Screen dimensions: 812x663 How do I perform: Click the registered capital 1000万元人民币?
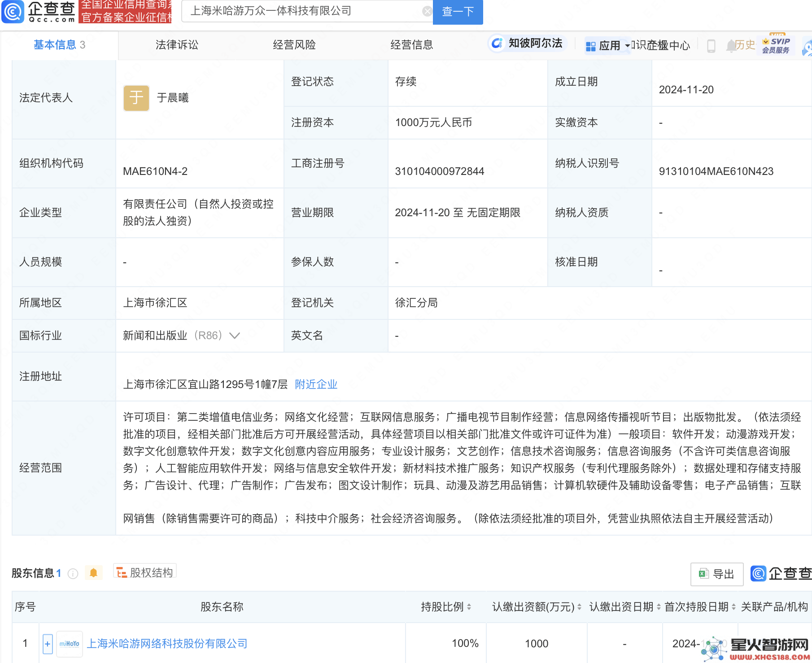coord(433,122)
